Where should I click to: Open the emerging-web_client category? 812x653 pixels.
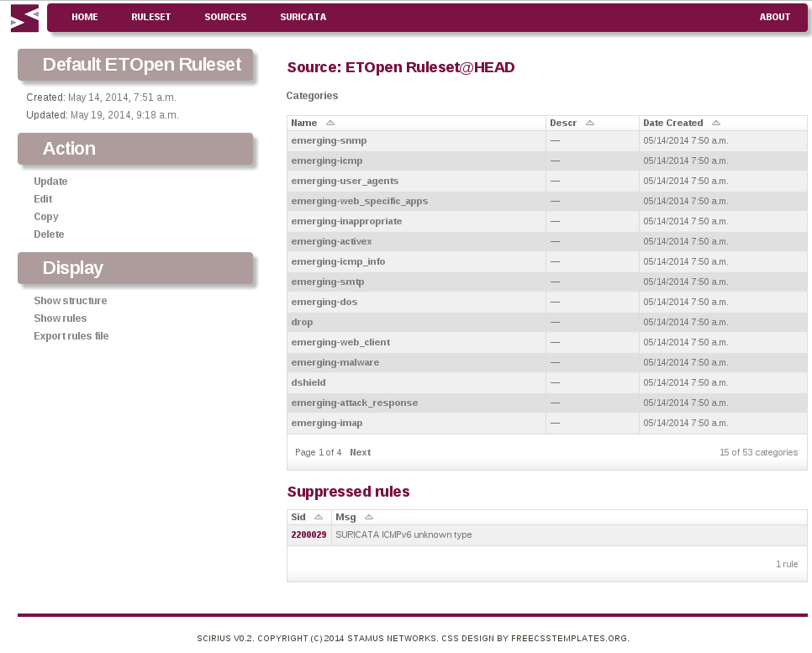click(x=340, y=342)
